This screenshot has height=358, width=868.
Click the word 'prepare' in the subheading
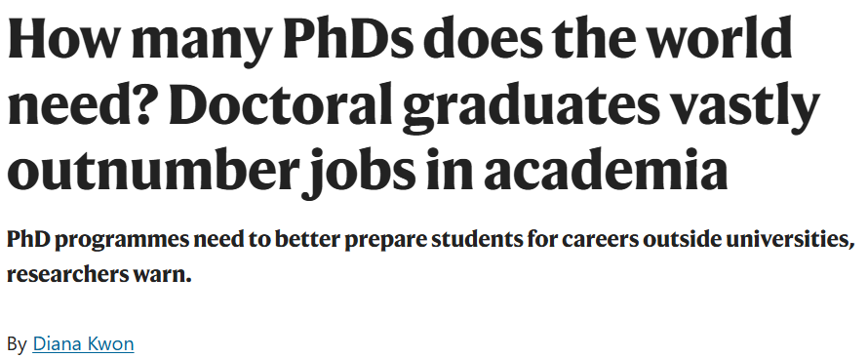[384, 242]
